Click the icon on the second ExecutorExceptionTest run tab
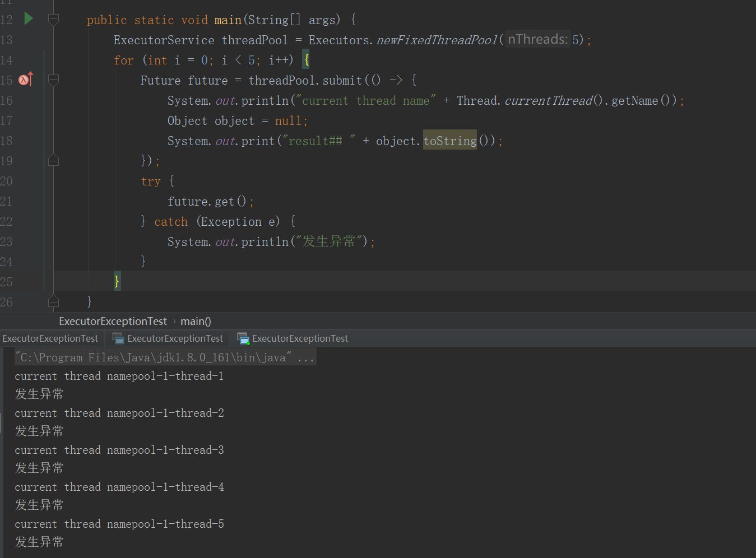This screenshot has width=756, height=558. click(118, 338)
